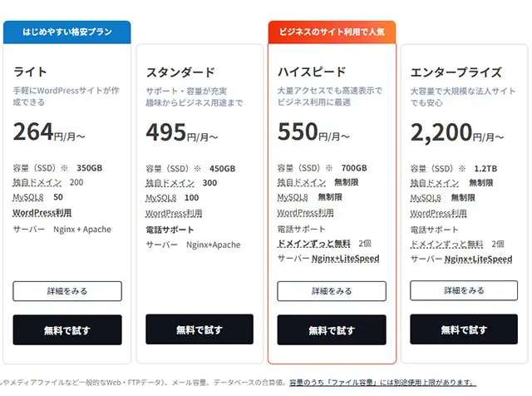This screenshot has width=532, height=396.
Task: Click the blue はじめやすい格安プラン banner
Action: coord(67,32)
